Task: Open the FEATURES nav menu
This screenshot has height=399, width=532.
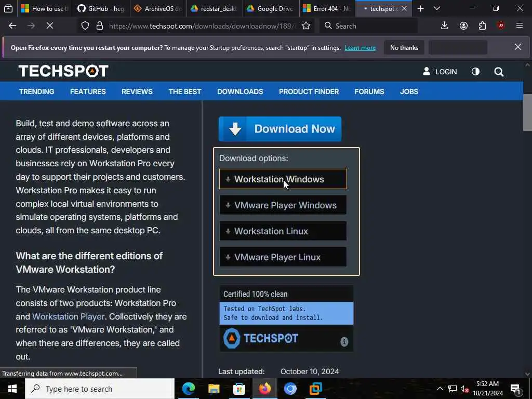Action: pos(88,91)
